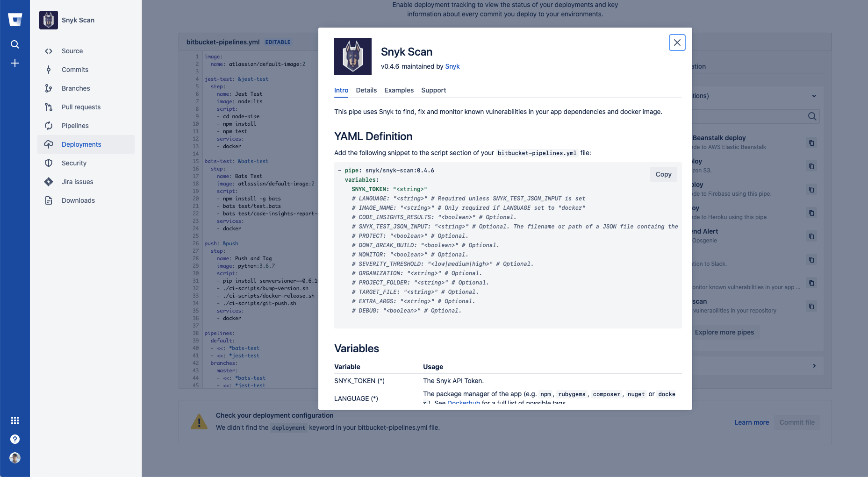Open the Bitbucket logo in the sidebar
The width and height of the screenshot is (868, 477).
point(15,20)
